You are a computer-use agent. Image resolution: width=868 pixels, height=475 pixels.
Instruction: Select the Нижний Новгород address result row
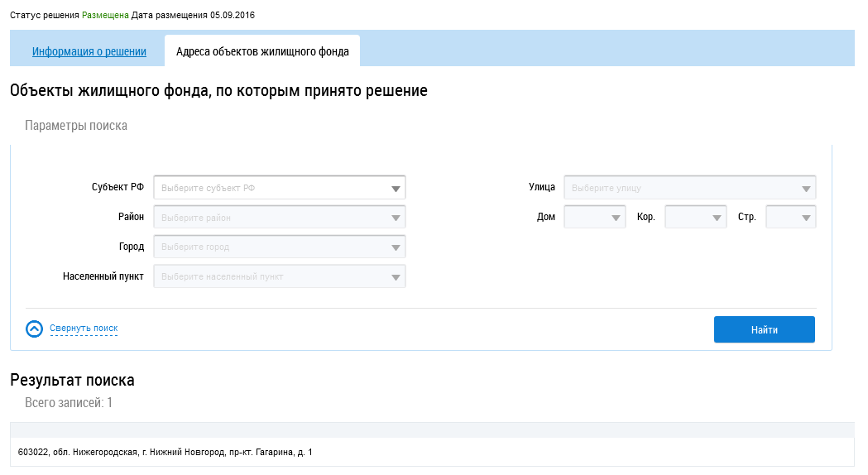[165, 453]
